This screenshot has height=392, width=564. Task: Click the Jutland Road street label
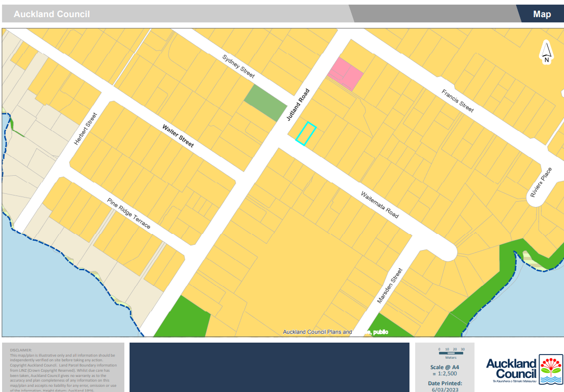click(x=298, y=105)
